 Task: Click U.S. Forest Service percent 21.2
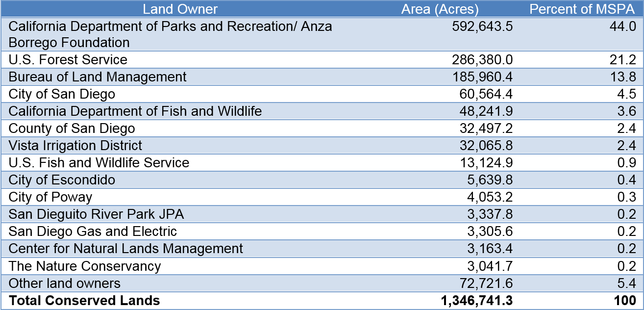(622, 60)
